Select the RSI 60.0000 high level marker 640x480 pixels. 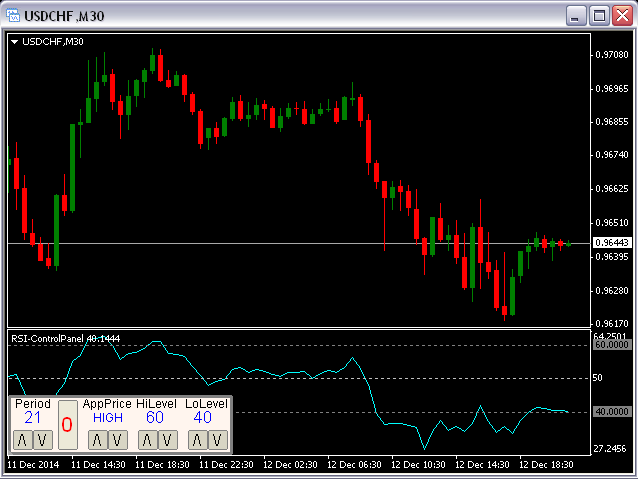click(x=610, y=344)
